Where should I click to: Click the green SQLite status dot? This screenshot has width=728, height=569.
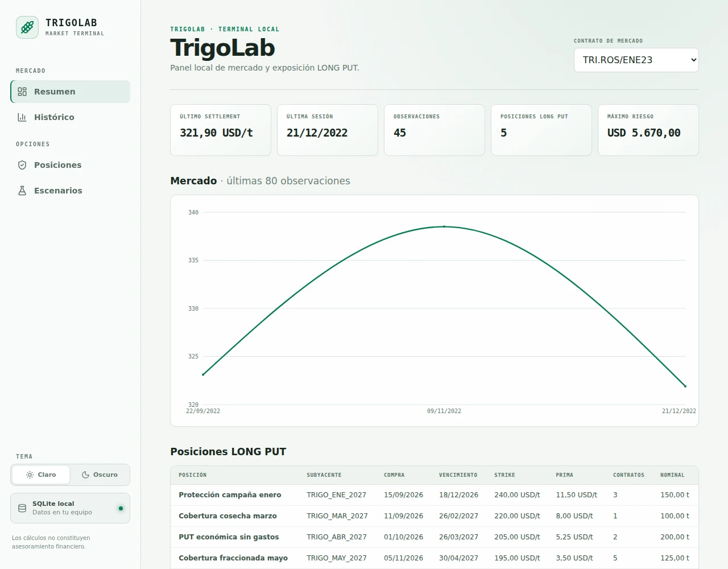(x=121, y=508)
